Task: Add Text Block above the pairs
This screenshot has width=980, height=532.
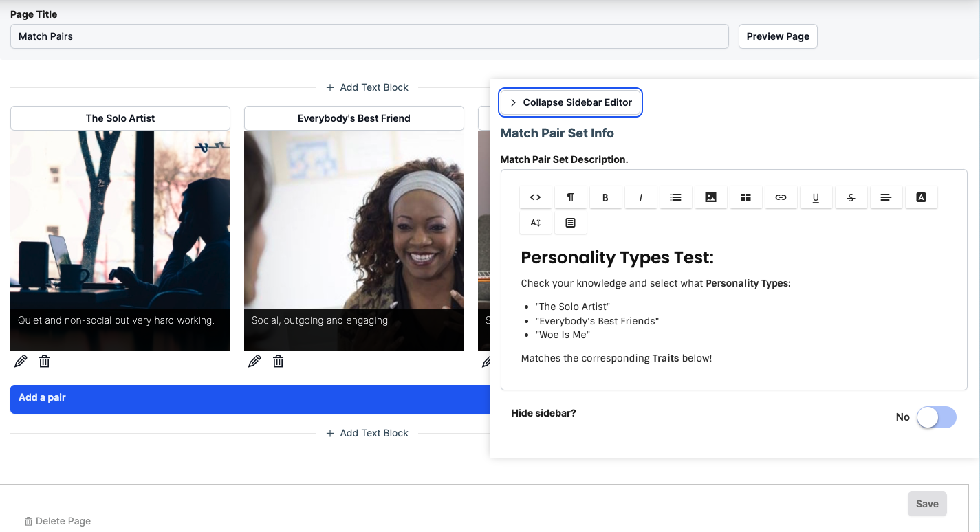Action: (x=367, y=87)
